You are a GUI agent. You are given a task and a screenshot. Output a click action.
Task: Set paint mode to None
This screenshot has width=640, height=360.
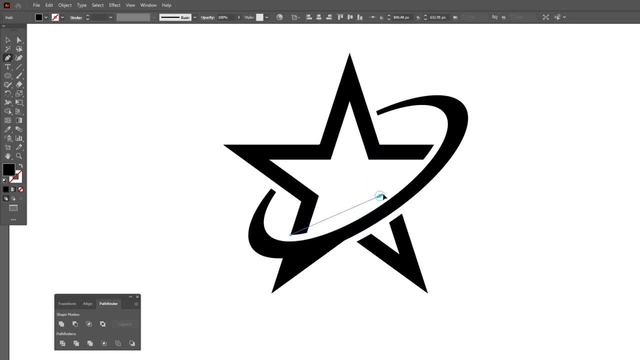[20, 189]
